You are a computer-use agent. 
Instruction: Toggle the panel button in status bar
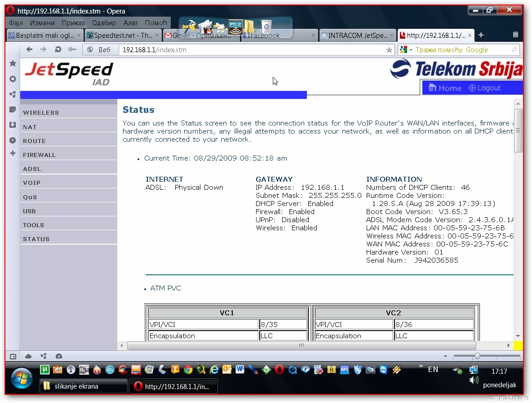click(x=13, y=357)
